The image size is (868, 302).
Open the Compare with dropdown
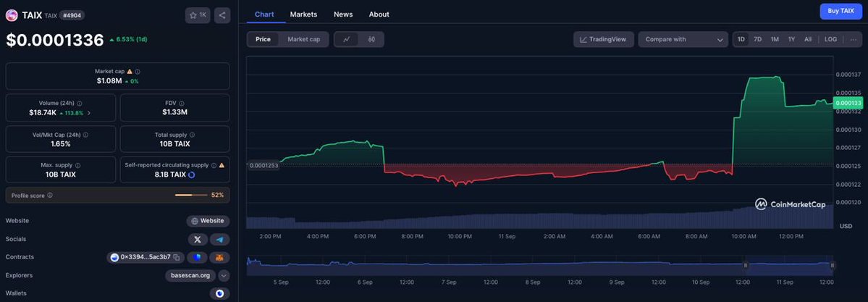(x=683, y=39)
